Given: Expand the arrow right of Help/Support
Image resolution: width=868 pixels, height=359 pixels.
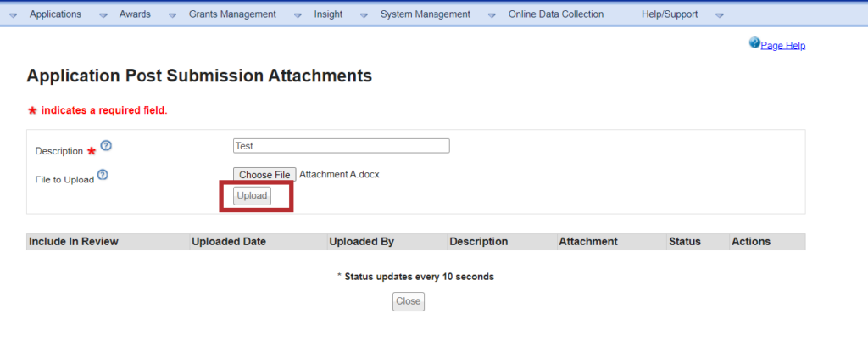Looking at the screenshot, I should (x=719, y=15).
